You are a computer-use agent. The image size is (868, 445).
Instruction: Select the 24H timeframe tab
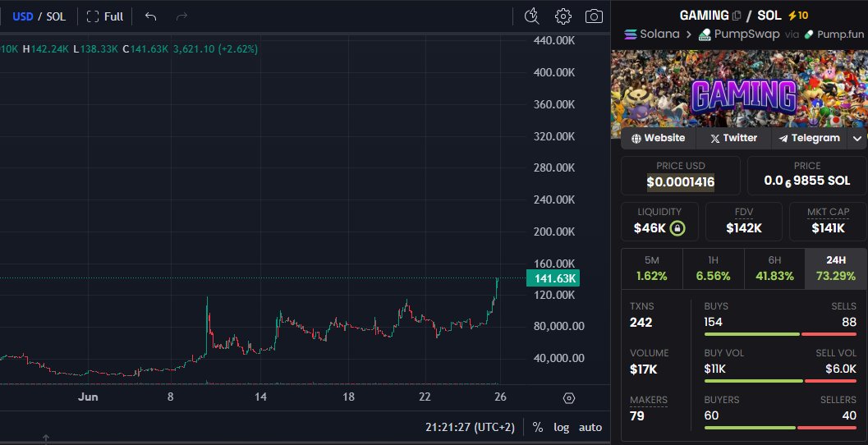click(x=835, y=268)
